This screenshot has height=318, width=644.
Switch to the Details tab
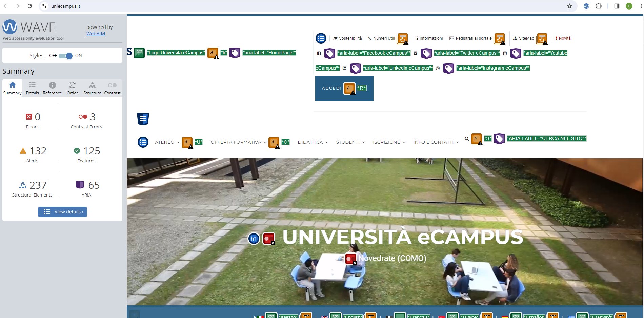click(32, 88)
